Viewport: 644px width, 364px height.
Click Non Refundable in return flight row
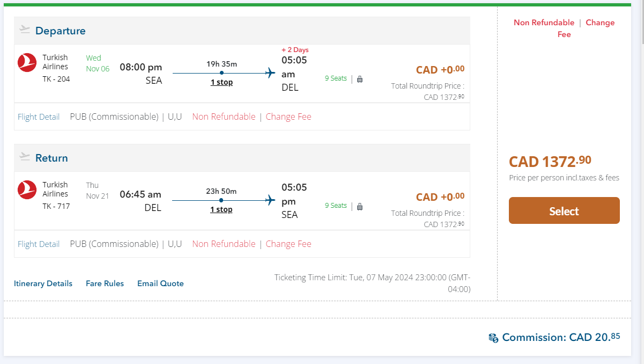224,244
